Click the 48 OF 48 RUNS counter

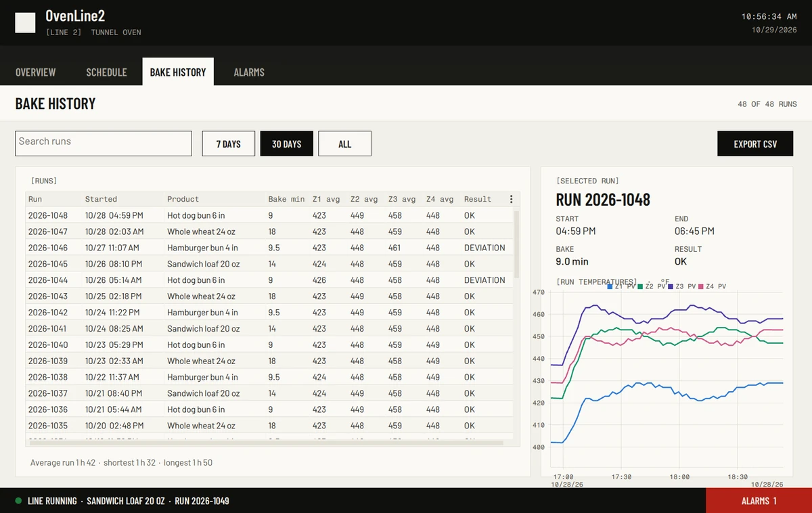(767, 104)
